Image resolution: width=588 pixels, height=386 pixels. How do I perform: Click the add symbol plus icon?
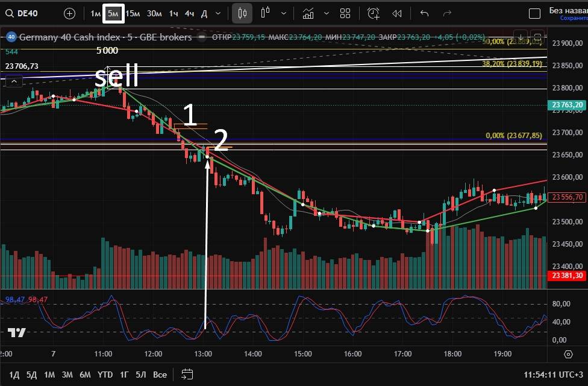pos(70,13)
